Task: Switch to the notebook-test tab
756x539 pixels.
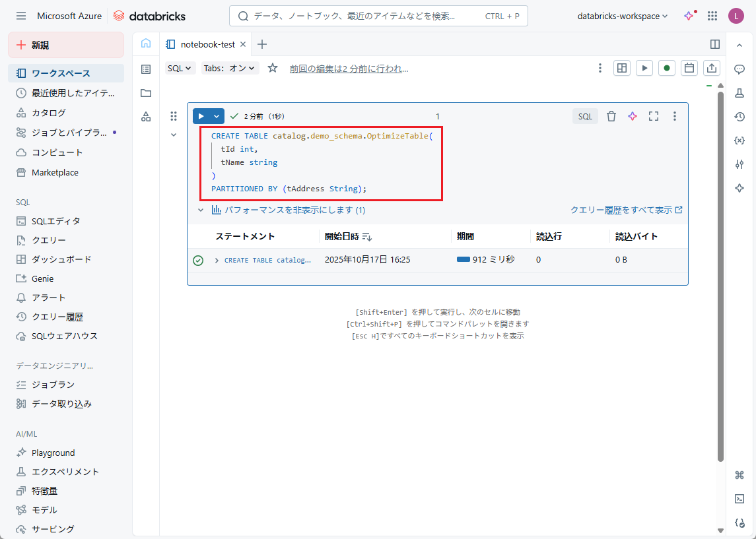Action: pyautogui.click(x=207, y=44)
